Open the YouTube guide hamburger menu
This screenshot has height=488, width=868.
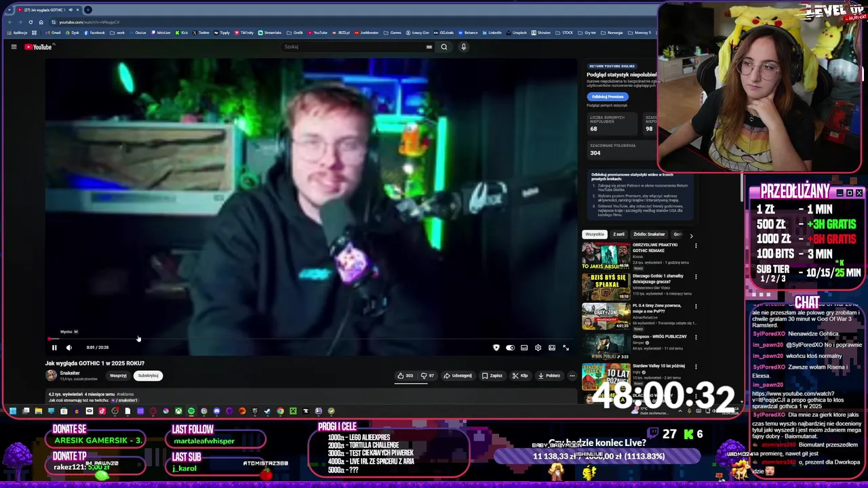(14, 47)
